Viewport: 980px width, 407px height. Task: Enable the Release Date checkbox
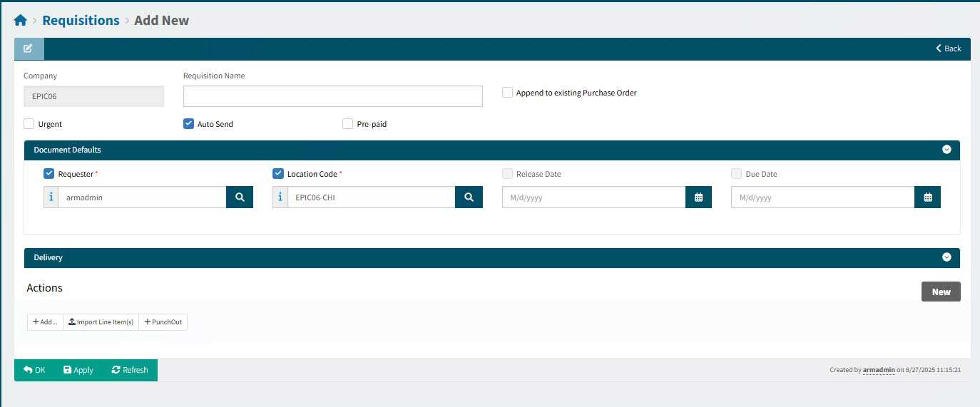point(508,174)
